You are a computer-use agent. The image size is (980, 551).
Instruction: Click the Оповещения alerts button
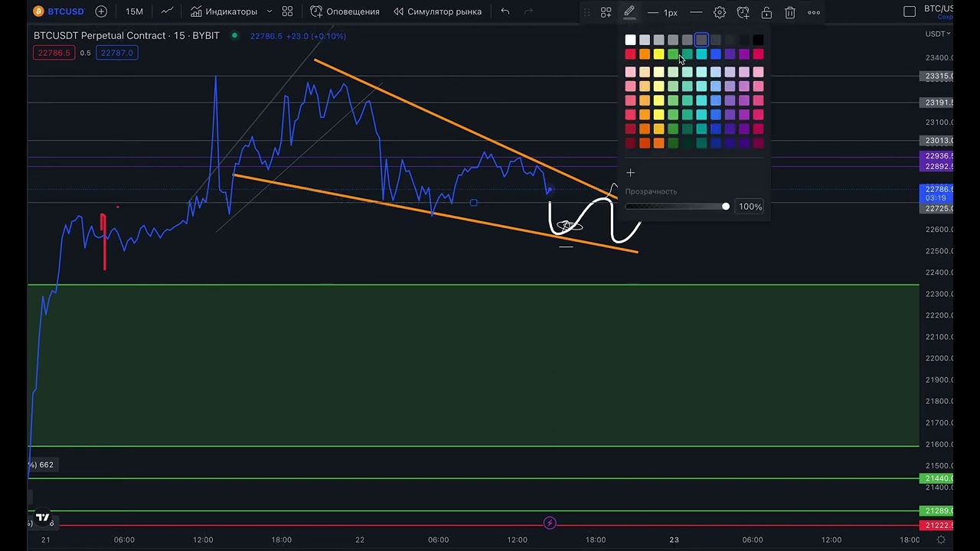tap(345, 11)
